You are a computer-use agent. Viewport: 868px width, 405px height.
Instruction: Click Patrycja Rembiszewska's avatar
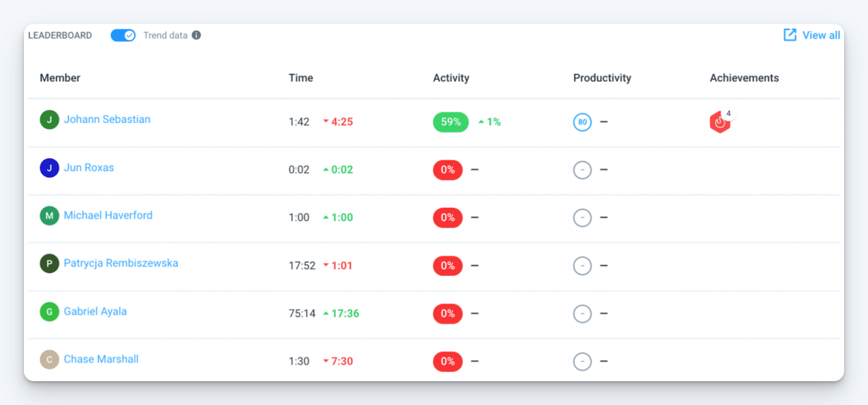(x=49, y=263)
